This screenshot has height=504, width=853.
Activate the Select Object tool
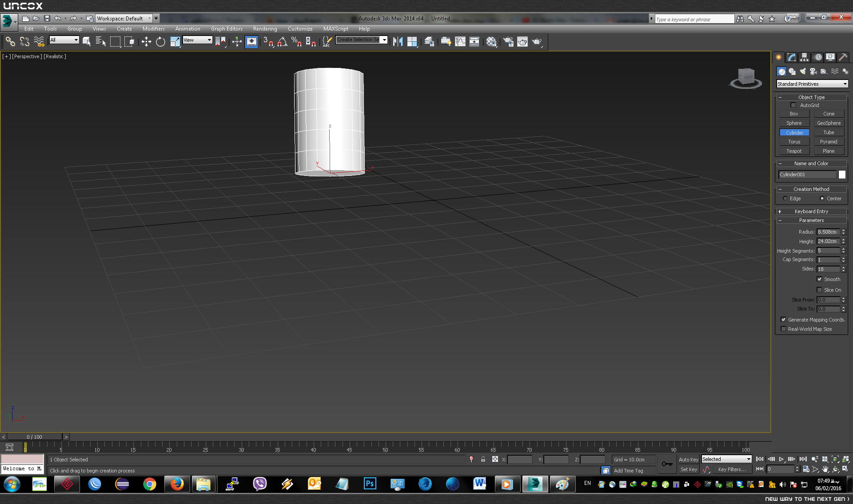87,42
